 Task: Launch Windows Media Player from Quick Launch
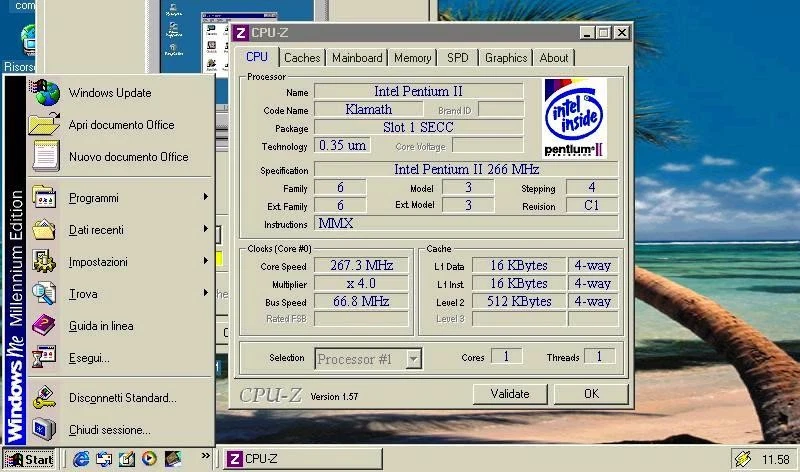(x=149, y=459)
